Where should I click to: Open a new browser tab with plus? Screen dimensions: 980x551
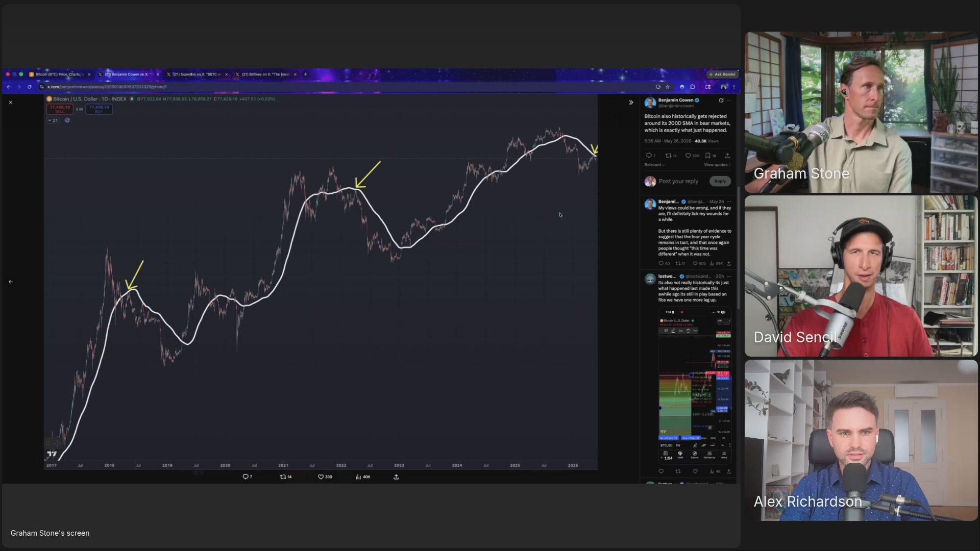point(306,74)
